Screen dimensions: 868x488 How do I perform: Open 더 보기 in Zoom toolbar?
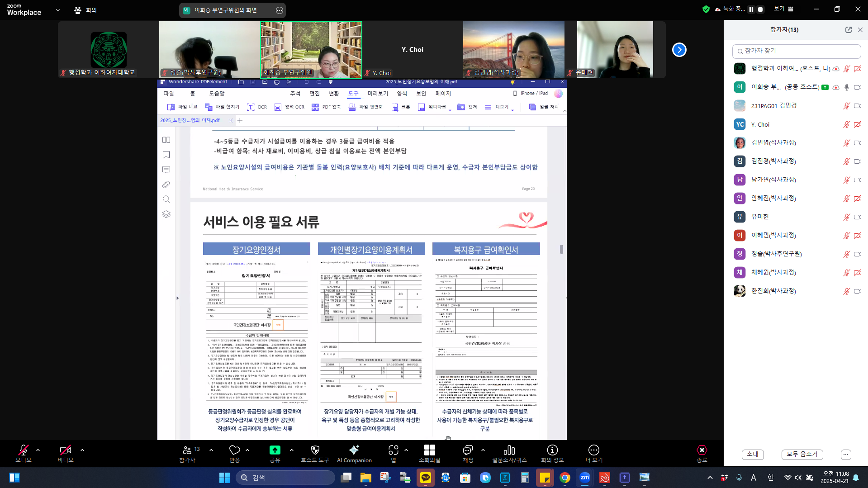[594, 454]
